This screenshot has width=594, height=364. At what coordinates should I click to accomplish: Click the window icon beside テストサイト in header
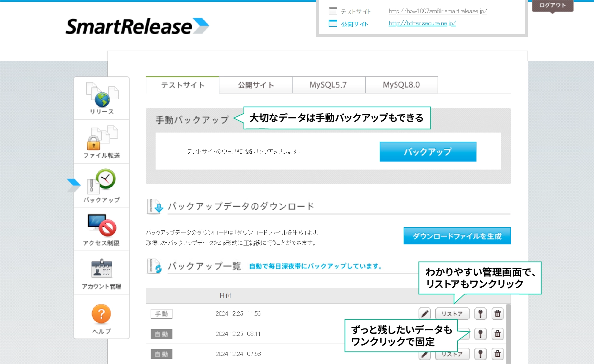coord(333,11)
